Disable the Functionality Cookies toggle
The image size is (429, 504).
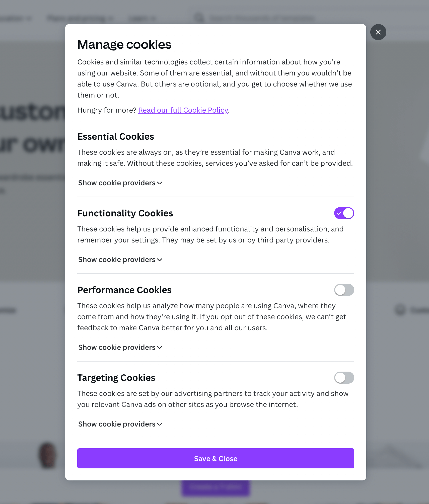(344, 213)
